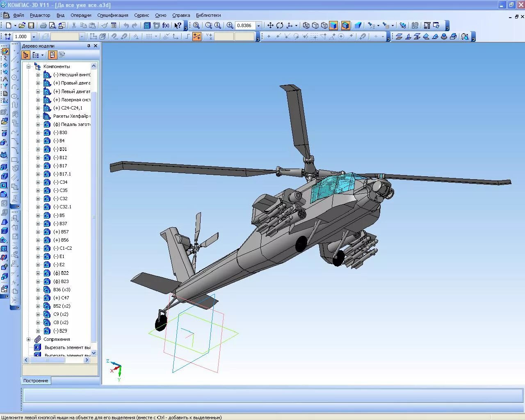
Task: Open the Библиотеки menu
Action: click(x=208, y=15)
